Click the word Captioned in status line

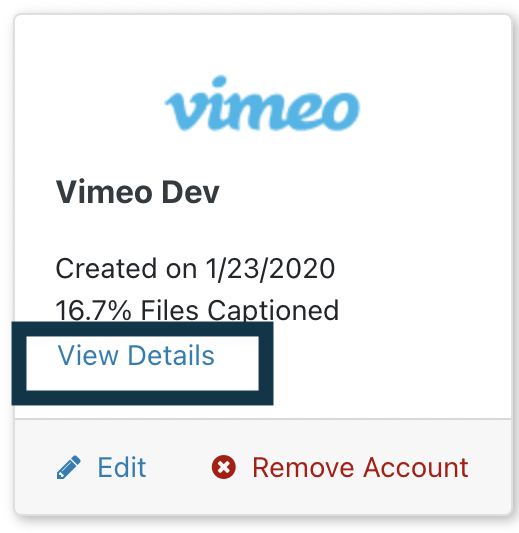(273, 311)
